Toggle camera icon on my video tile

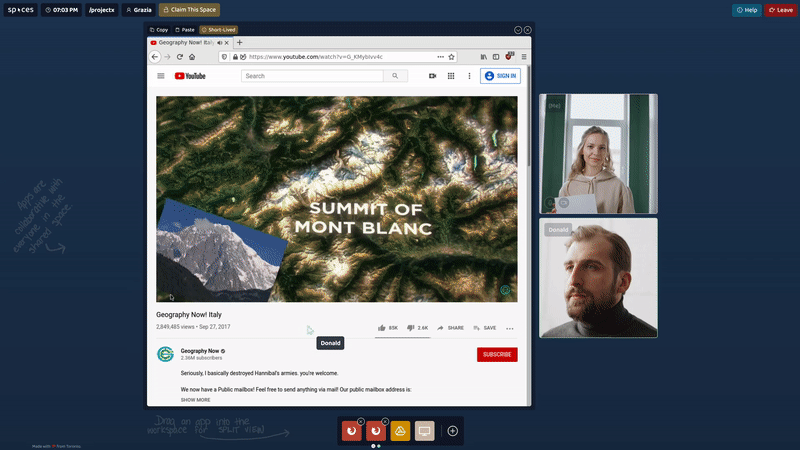(564, 203)
